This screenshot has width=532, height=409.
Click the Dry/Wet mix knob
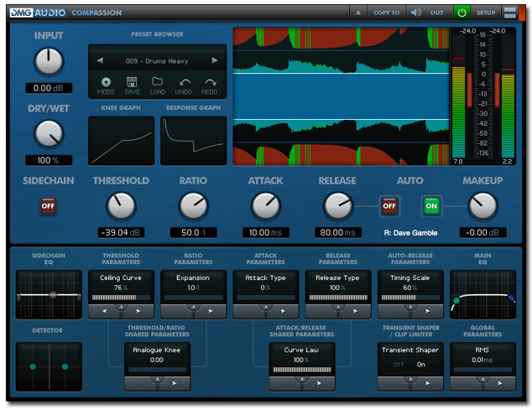(49, 134)
